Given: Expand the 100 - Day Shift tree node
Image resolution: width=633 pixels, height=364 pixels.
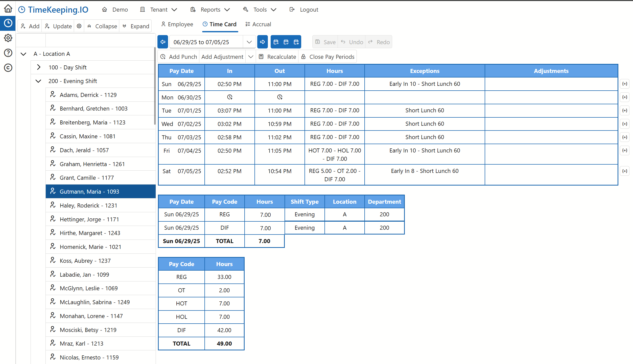Looking at the screenshot, I should tap(38, 67).
